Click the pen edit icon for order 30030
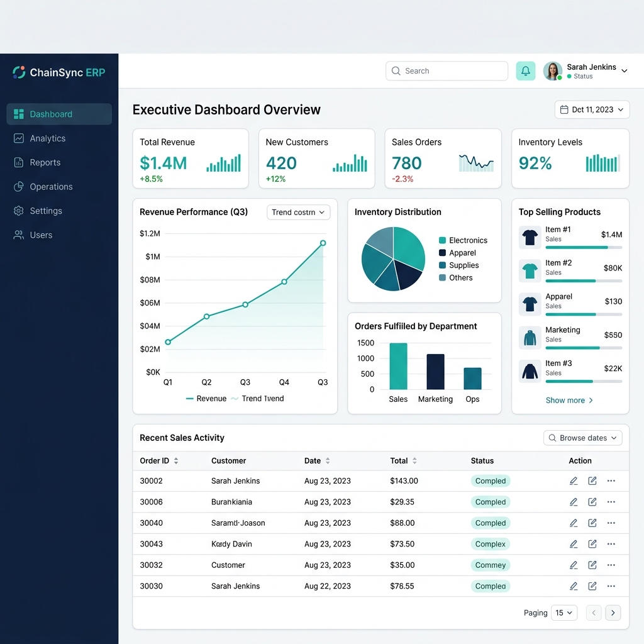Image resolution: width=644 pixels, height=644 pixels. [x=574, y=586]
